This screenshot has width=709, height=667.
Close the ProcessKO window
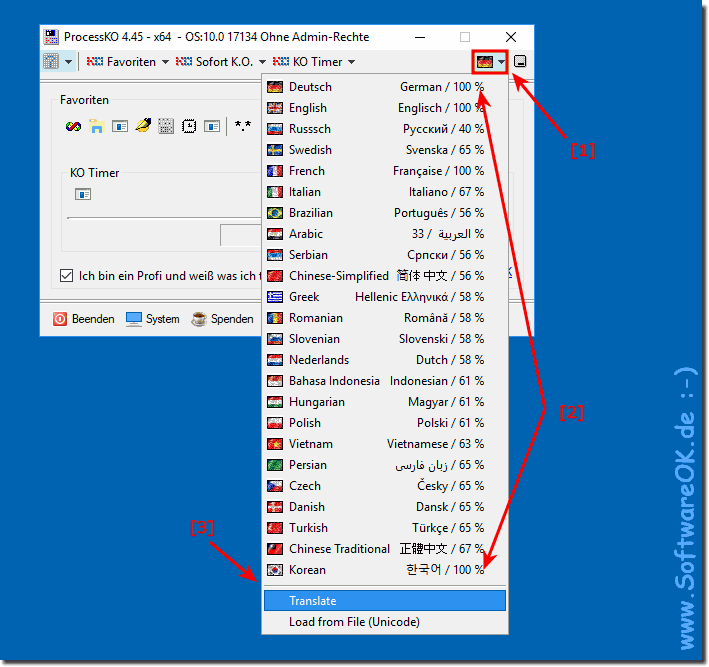[511, 37]
